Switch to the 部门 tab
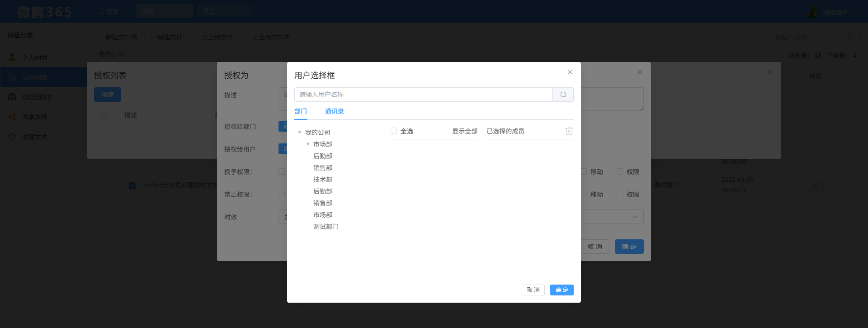Viewport: 868px width, 328px height. [301, 111]
